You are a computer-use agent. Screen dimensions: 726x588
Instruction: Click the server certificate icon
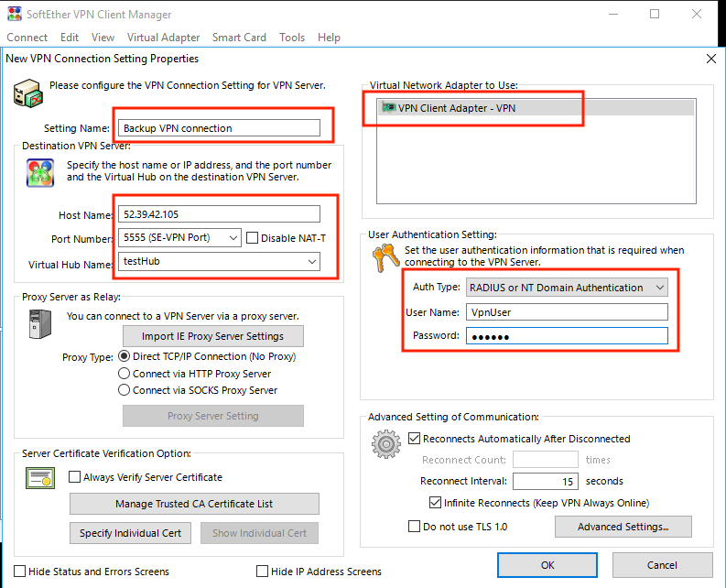point(40,478)
